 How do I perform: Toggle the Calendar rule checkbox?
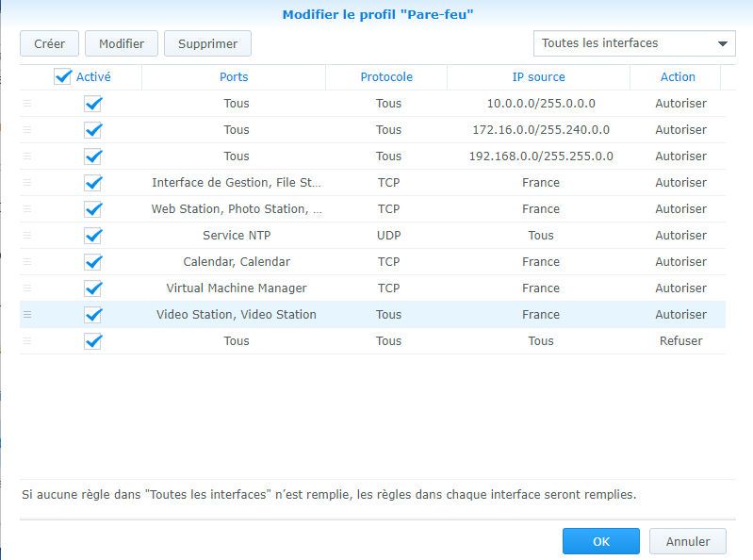[x=92, y=262]
